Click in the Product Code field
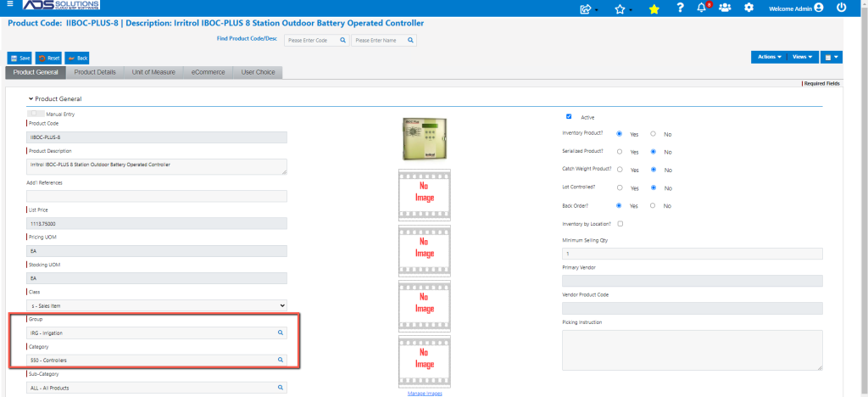Screen dimensions: 868x397 pos(157,137)
